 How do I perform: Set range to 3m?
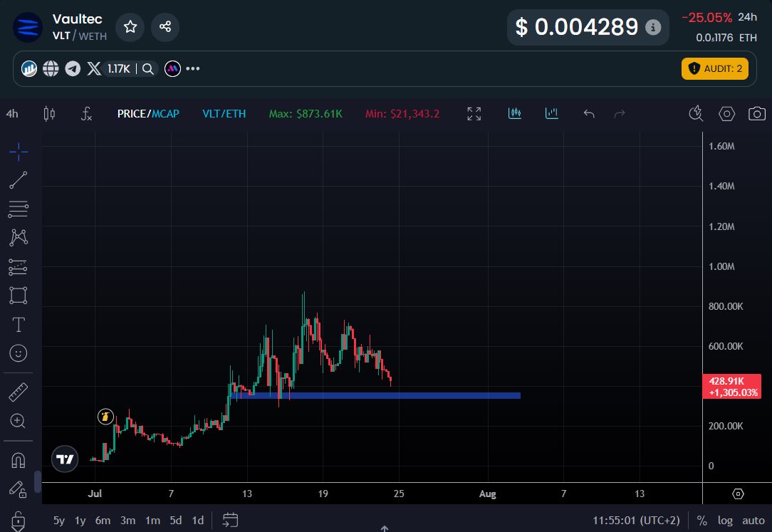(128, 520)
